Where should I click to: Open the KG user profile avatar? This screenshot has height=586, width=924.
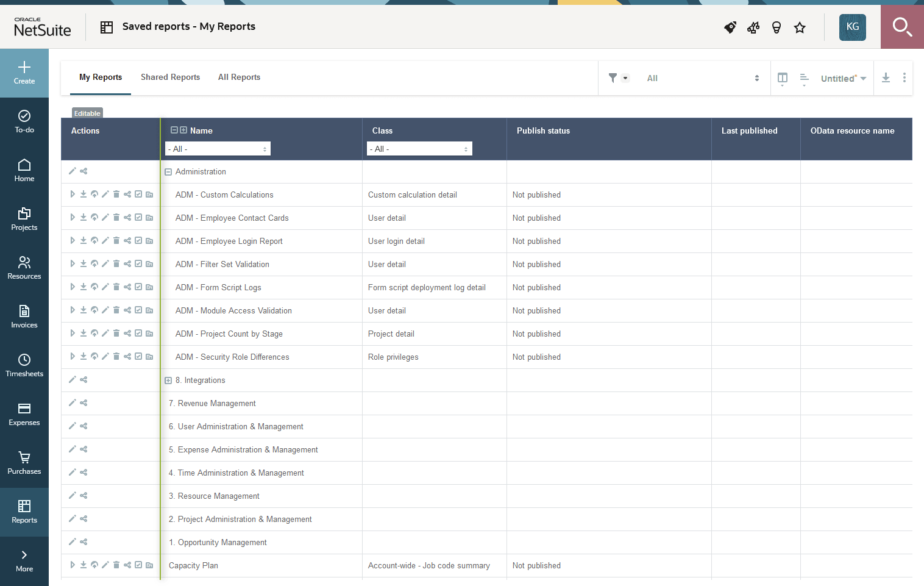click(853, 27)
